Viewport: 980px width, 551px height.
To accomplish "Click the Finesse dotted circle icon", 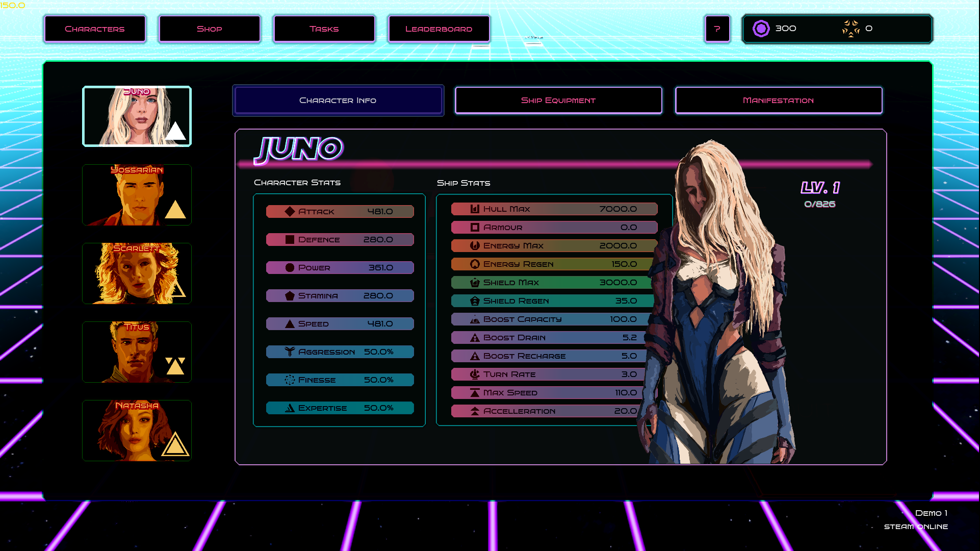I will (290, 380).
